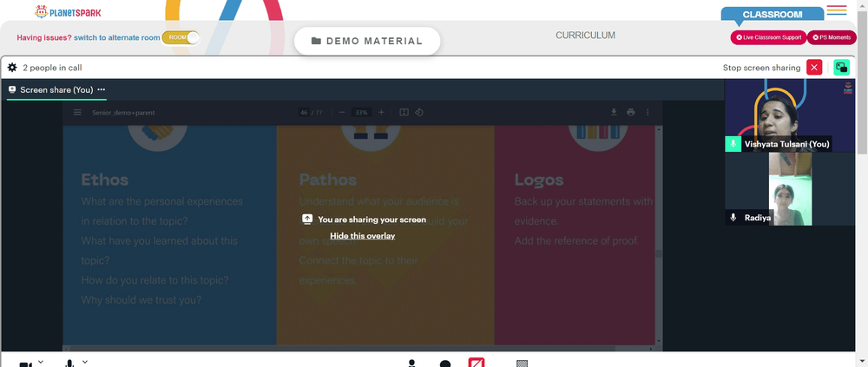
Task: Select the CLASSROOM tab
Action: (772, 15)
